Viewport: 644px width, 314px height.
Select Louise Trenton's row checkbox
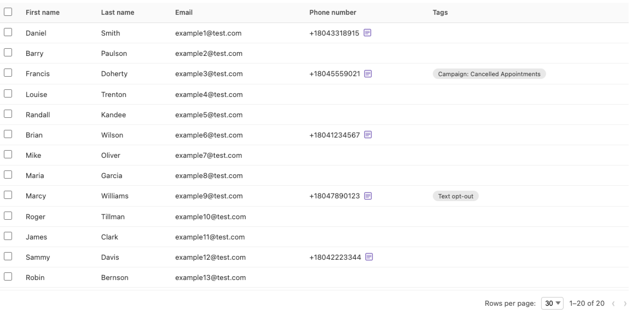pos(8,93)
